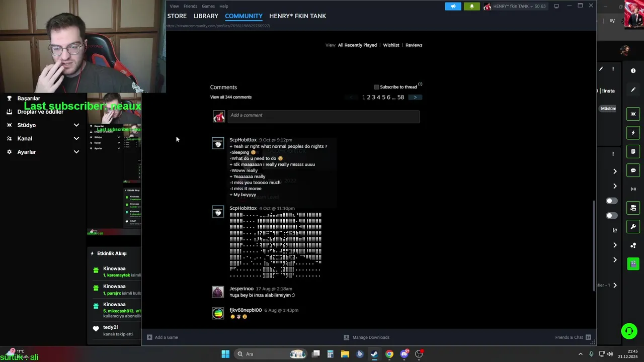Viewport: 644px width, 362px height.
Task: Click the green clapperboard clip icon
Action: coord(633,264)
